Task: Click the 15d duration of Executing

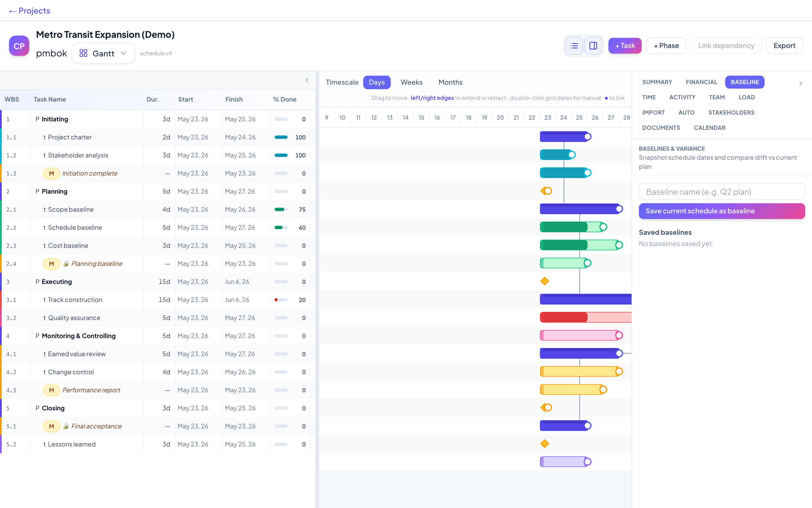Action: coord(164,282)
